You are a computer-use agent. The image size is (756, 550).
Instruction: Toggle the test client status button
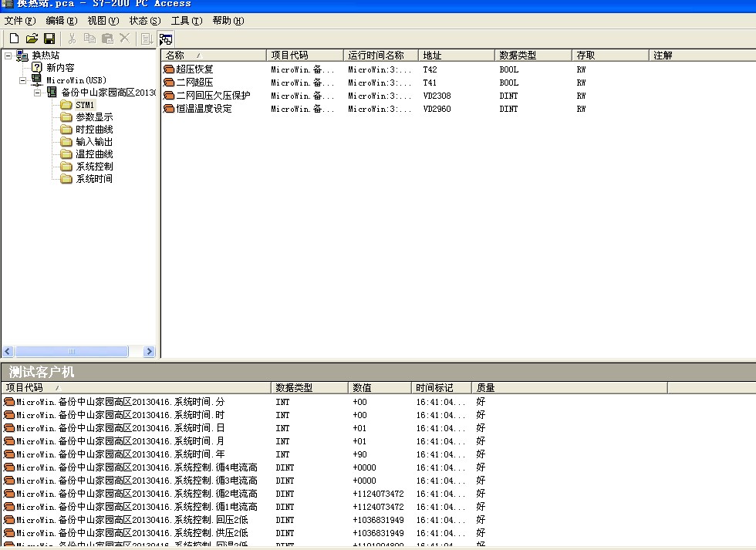(165, 39)
